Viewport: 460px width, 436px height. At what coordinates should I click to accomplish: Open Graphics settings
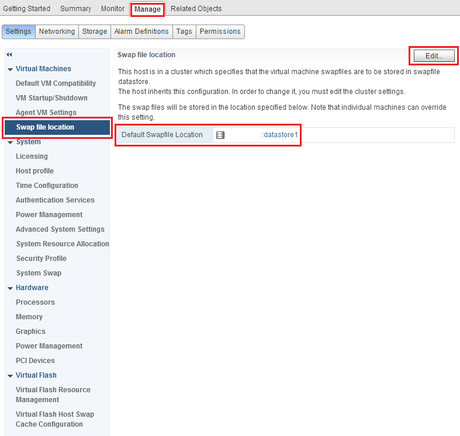30,331
